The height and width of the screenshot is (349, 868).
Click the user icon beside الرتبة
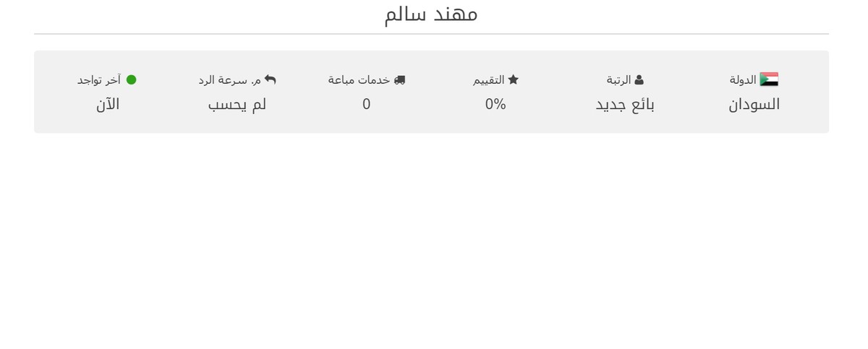(x=639, y=80)
